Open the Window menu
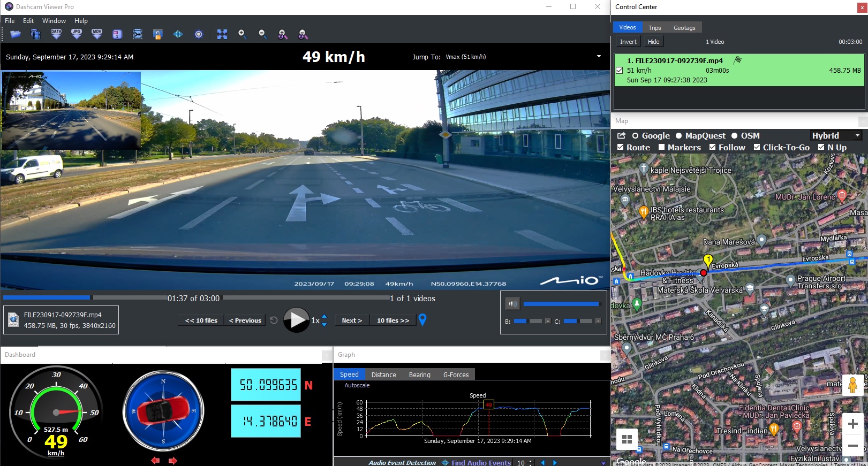The width and height of the screenshot is (868, 466). (54, 21)
